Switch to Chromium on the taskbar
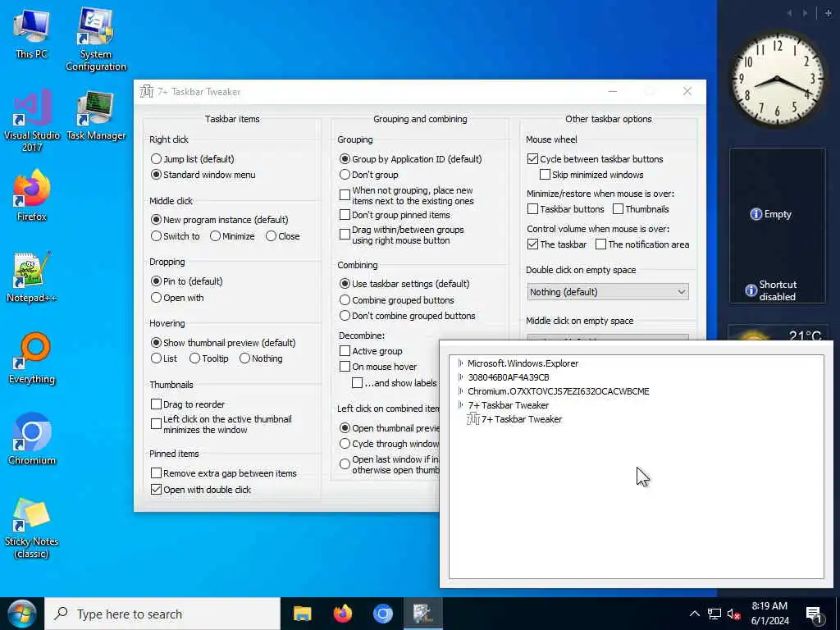 tap(382, 614)
